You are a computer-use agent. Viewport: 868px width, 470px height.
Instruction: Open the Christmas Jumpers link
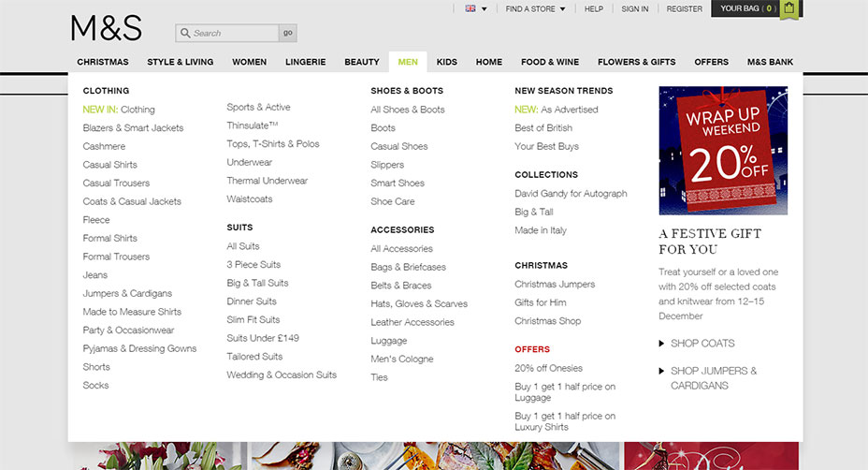click(x=554, y=284)
